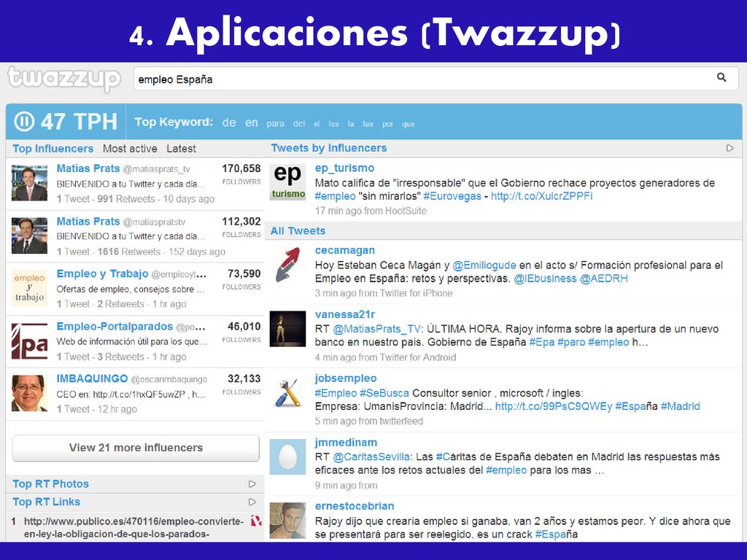Screen dimensions: 747x560
Task: Switch to the Latest tab
Action: coord(181,149)
